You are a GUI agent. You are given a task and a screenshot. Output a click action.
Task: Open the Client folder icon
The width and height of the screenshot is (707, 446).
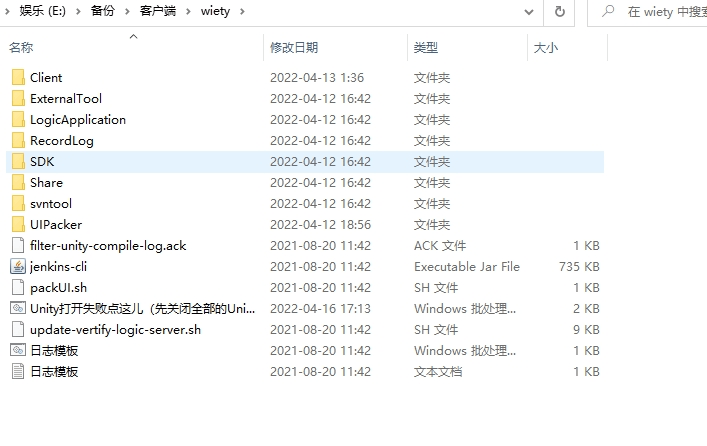tap(18, 78)
